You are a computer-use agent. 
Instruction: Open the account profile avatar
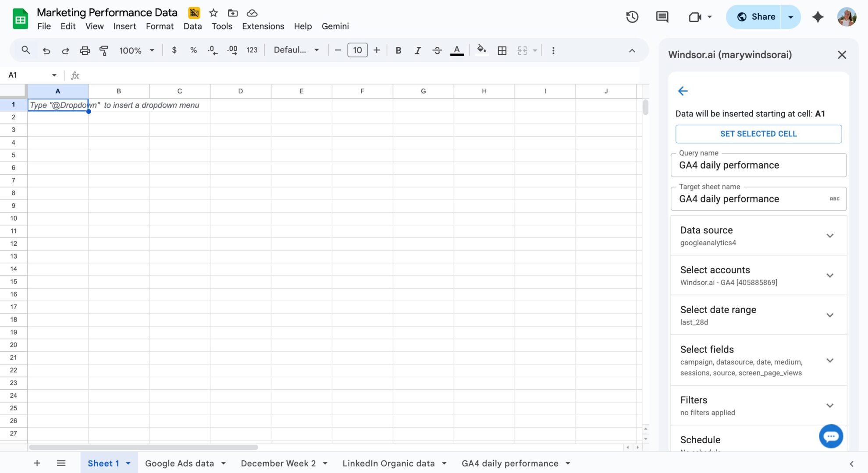847,17
